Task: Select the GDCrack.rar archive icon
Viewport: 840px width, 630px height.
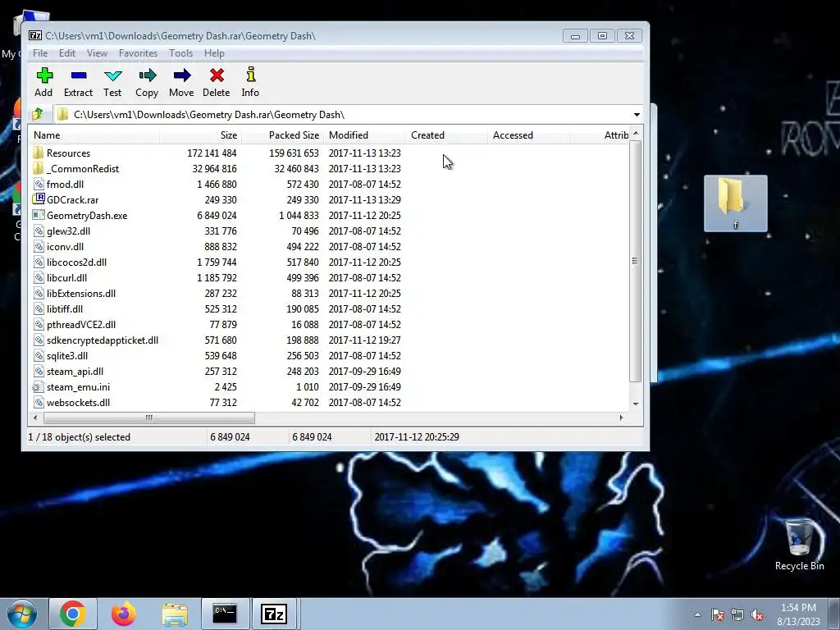Action: point(38,199)
